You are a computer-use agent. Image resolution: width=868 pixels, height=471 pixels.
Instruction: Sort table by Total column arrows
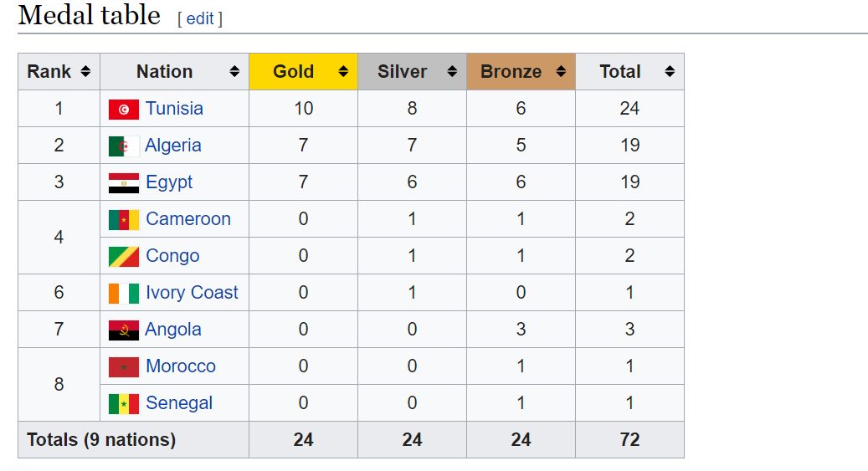pos(670,72)
